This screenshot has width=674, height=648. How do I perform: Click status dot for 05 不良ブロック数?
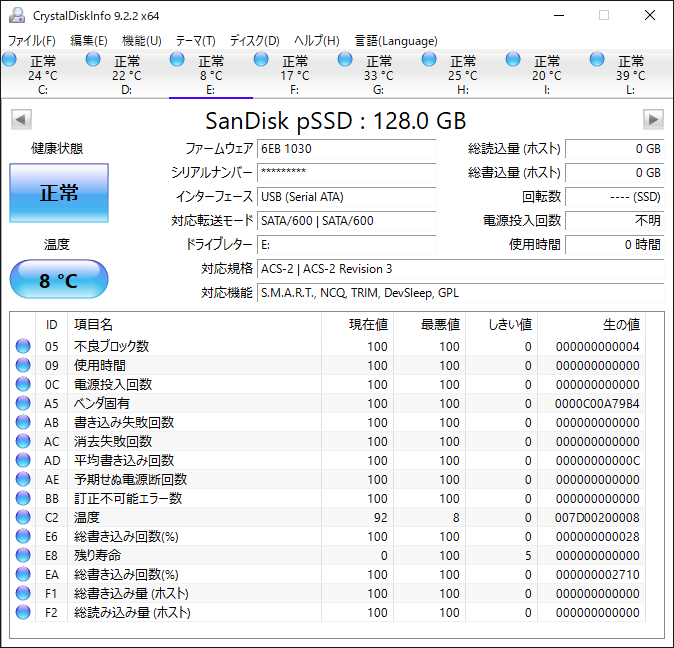pyautogui.click(x=23, y=346)
